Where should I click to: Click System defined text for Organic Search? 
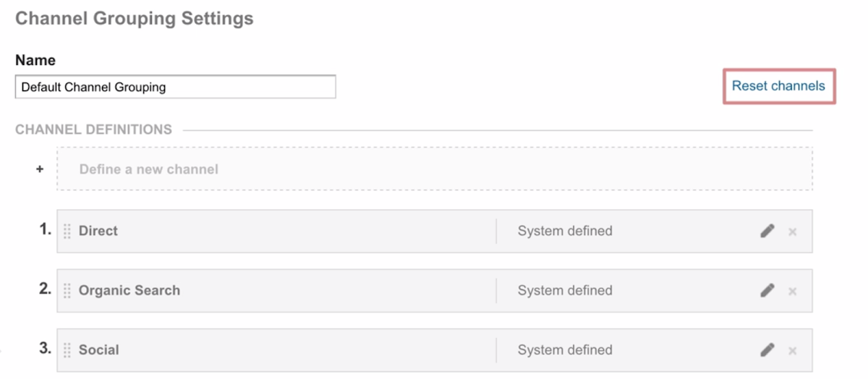pos(565,291)
